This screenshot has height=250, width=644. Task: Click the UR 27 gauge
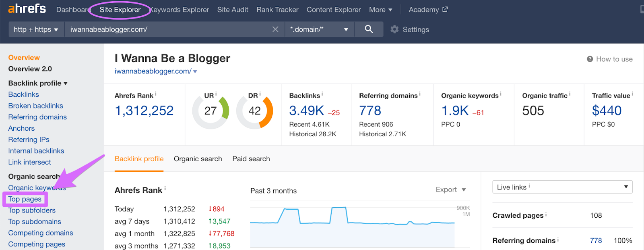click(x=211, y=111)
